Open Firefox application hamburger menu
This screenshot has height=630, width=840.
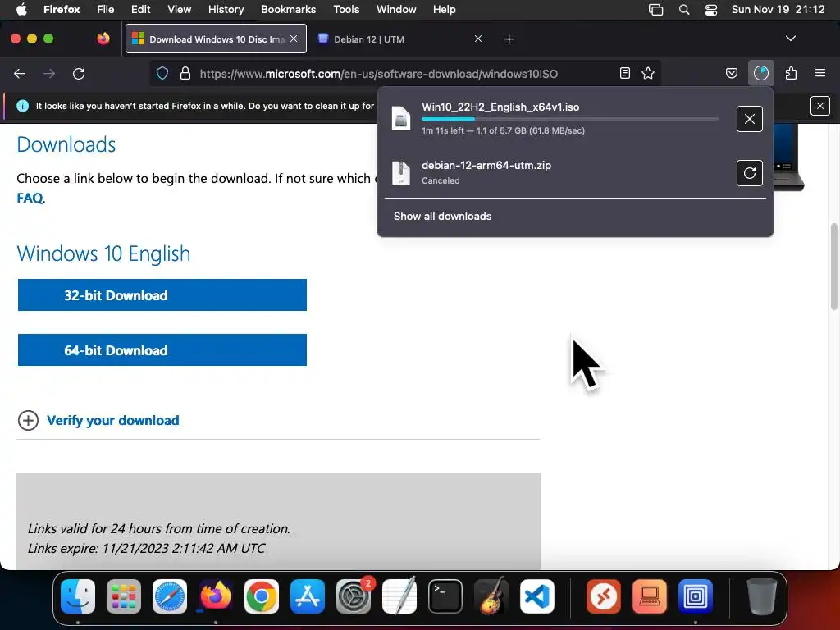(x=820, y=73)
